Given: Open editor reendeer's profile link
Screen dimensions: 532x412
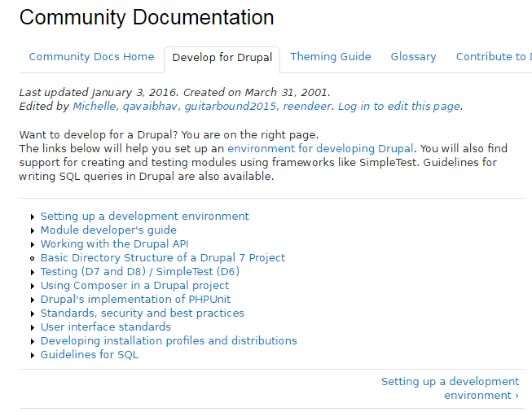Looking at the screenshot, I should (x=307, y=107).
